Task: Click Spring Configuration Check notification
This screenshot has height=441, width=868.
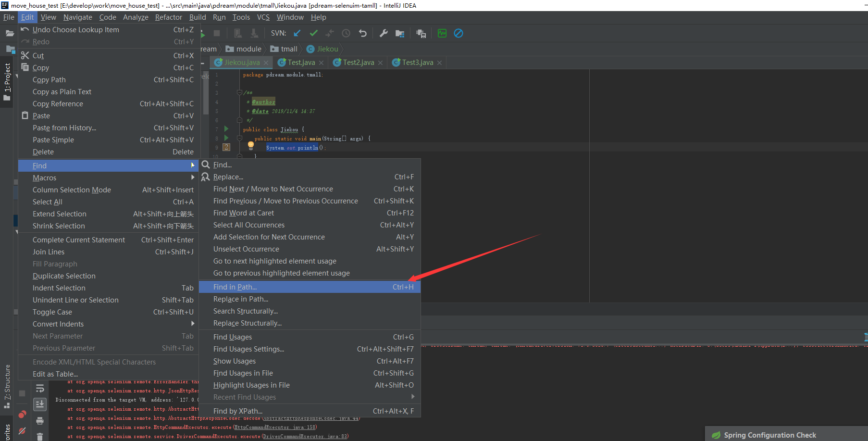Action: [x=770, y=435]
